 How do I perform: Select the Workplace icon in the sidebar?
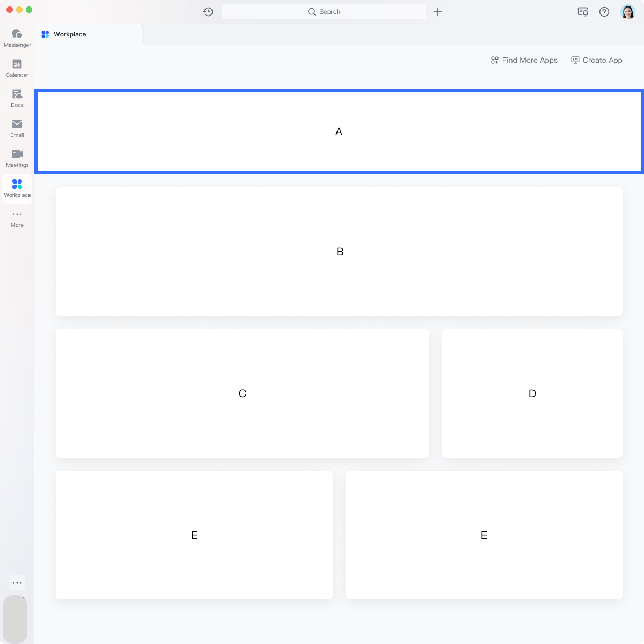17,188
